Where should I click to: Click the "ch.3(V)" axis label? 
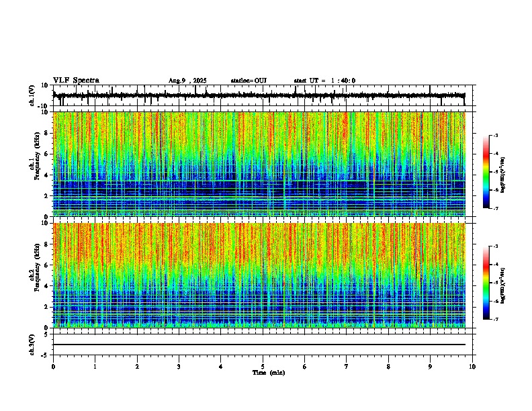32,345
